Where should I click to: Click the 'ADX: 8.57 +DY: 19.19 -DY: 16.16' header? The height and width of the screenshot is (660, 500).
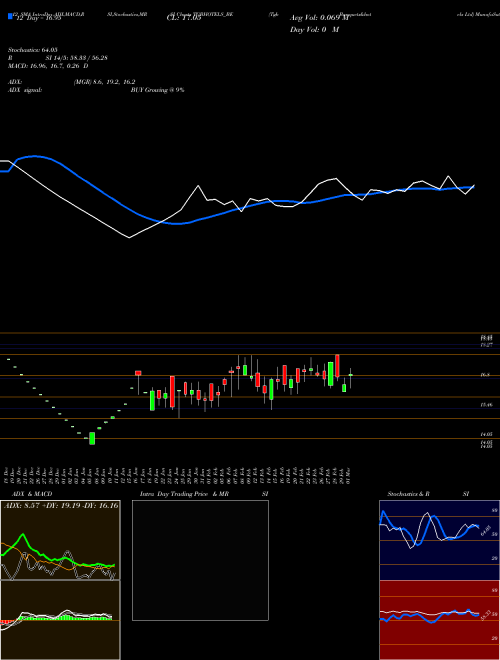[61, 506]
